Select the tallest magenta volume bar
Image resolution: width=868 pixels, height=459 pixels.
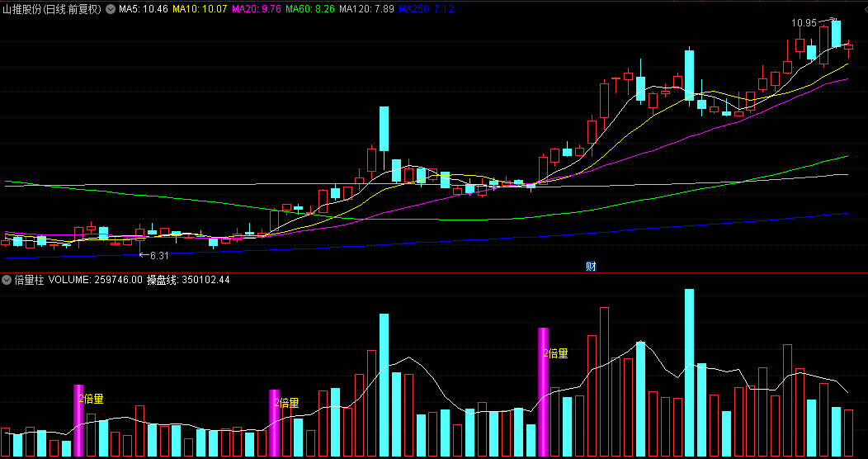pos(544,392)
